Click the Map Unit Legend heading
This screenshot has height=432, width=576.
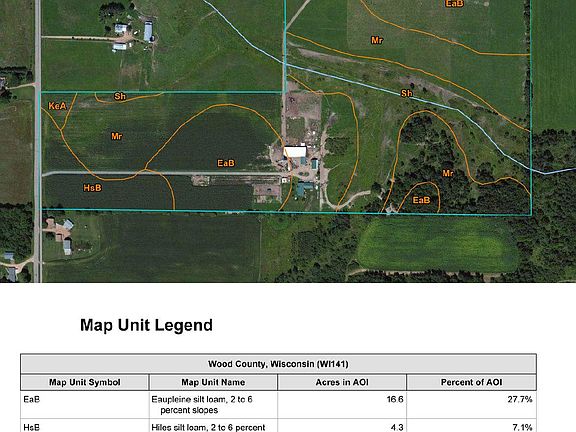146,325
